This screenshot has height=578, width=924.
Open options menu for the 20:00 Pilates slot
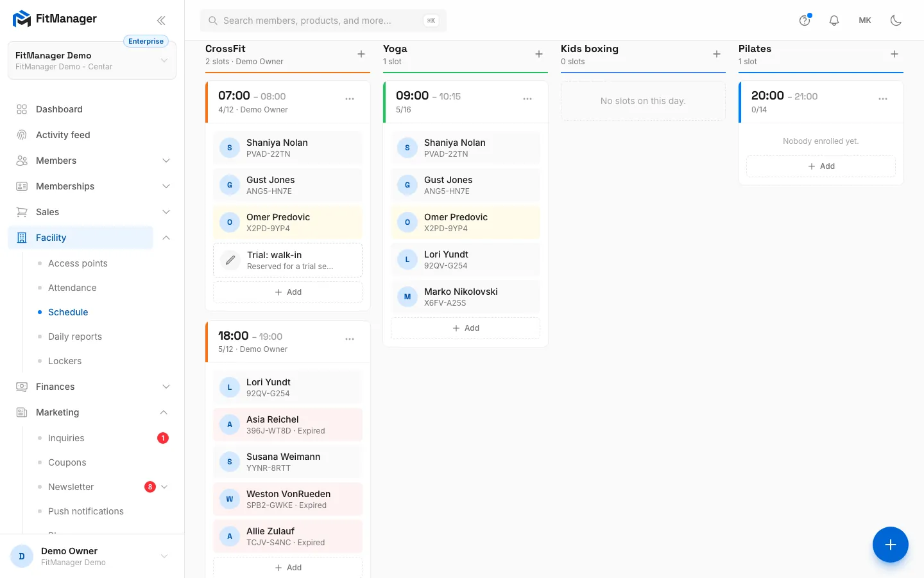pyautogui.click(x=883, y=99)
